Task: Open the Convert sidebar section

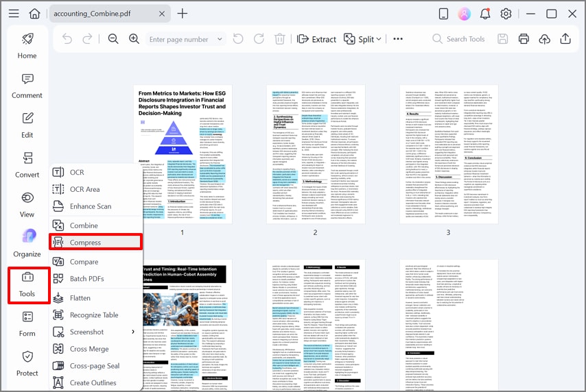Action: point(27,165)
